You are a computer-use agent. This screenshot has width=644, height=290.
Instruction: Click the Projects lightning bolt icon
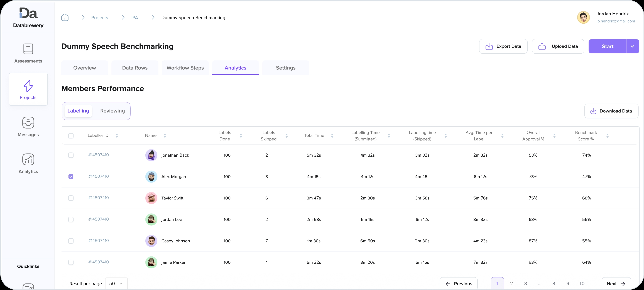pos(28,86)
